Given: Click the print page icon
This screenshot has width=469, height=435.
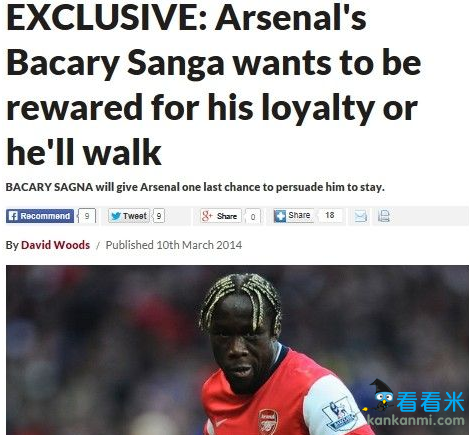Looking at the screenshot, I should 384,216.
